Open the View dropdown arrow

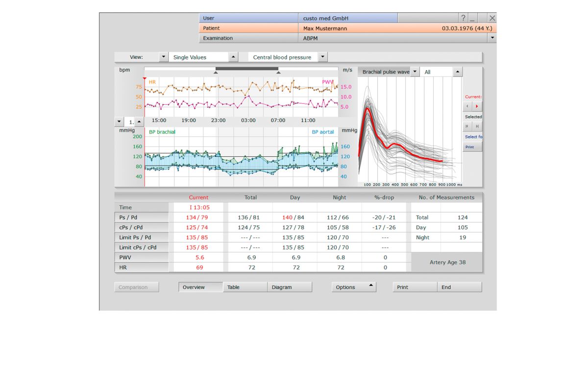click(x=163, y=57)
